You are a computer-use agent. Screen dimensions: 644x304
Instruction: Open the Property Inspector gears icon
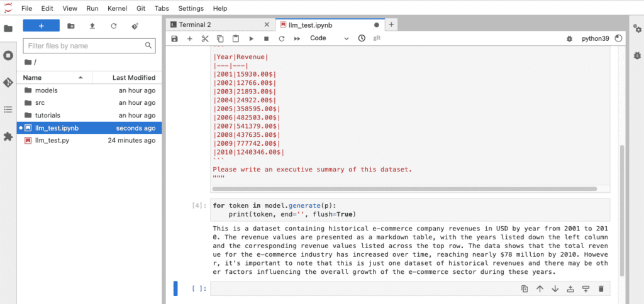pyautogui.click(x=637, y=28)
